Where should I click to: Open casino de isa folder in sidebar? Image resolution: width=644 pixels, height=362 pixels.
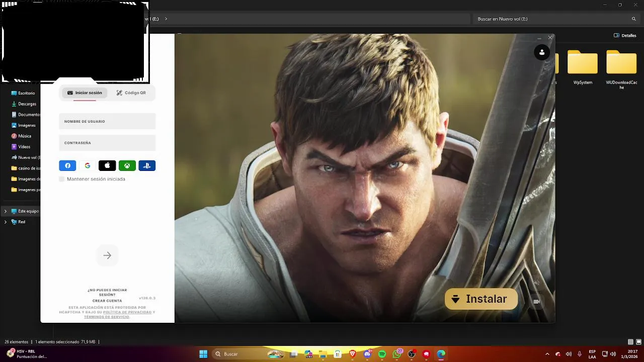click(26, 168)
